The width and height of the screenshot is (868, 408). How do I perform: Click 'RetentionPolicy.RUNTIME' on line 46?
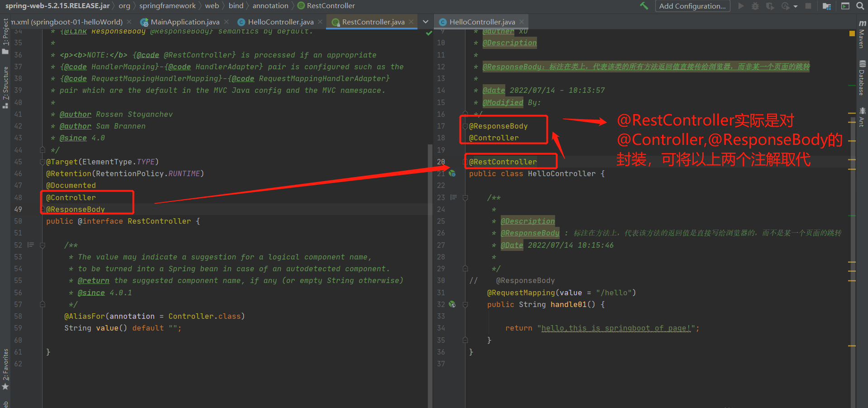coord(148,173)
